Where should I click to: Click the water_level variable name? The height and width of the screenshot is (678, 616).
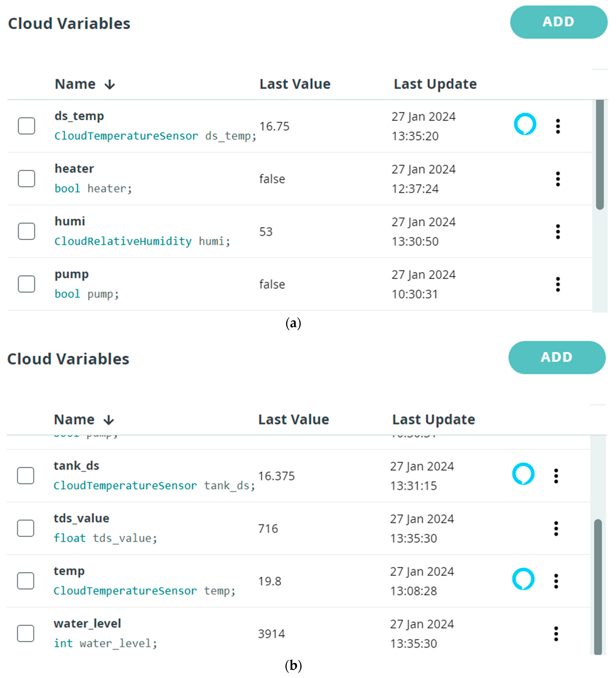pos(87,624)
